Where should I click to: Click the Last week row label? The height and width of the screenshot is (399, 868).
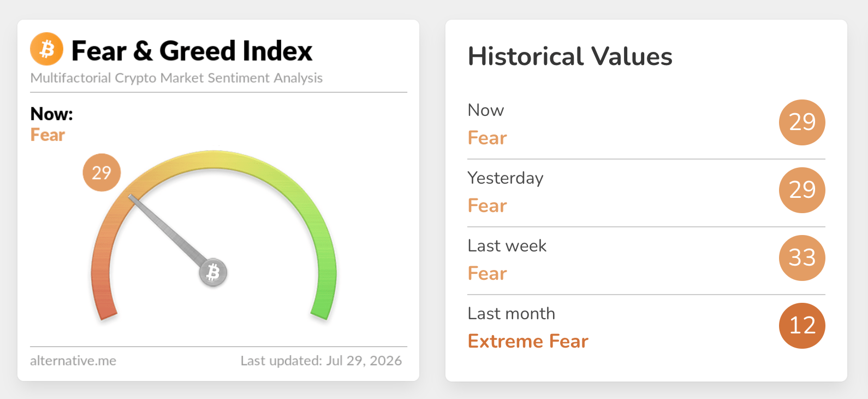(x=507, y=246)
